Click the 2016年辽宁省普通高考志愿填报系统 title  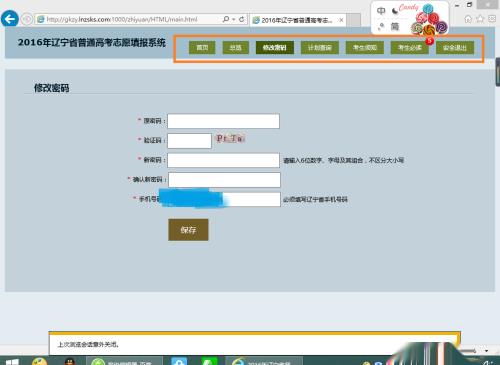[x=92, y=43]
